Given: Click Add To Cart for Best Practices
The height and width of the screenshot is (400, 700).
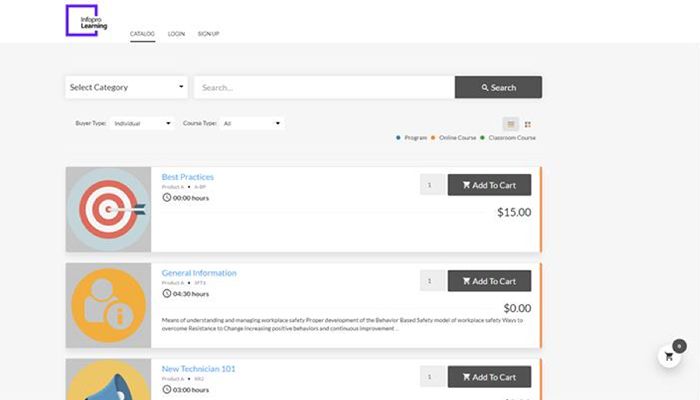Looking at the screenshot, I should 489,184.
